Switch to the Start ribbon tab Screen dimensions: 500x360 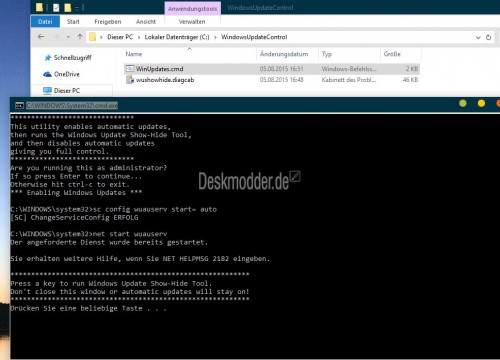coord(73,22)
